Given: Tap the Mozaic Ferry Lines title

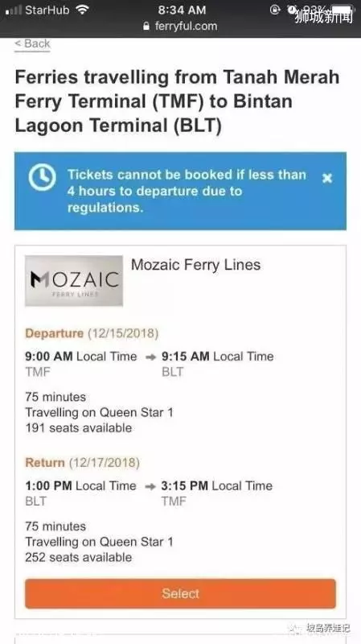Looking at the screenshot, I should (x=195, y=265).
